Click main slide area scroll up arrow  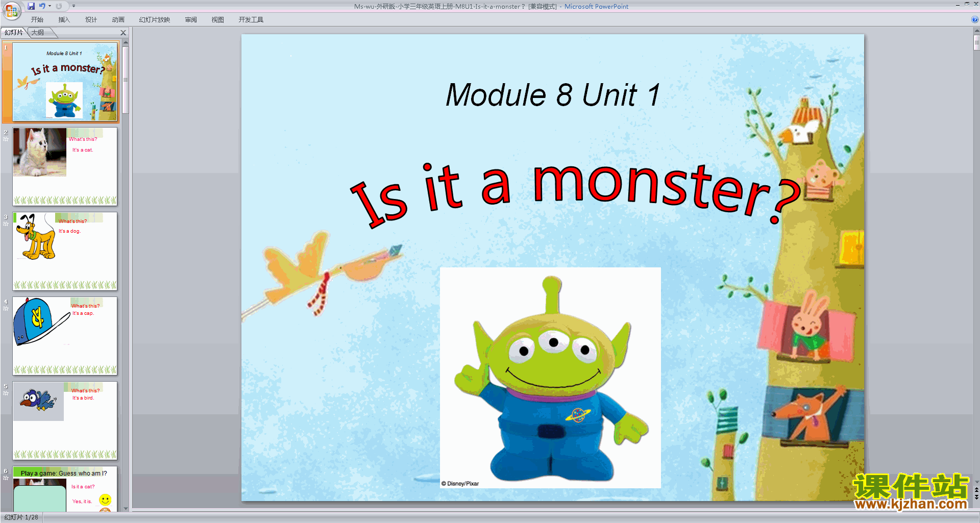pyautogui.click(x=976, y=31)
